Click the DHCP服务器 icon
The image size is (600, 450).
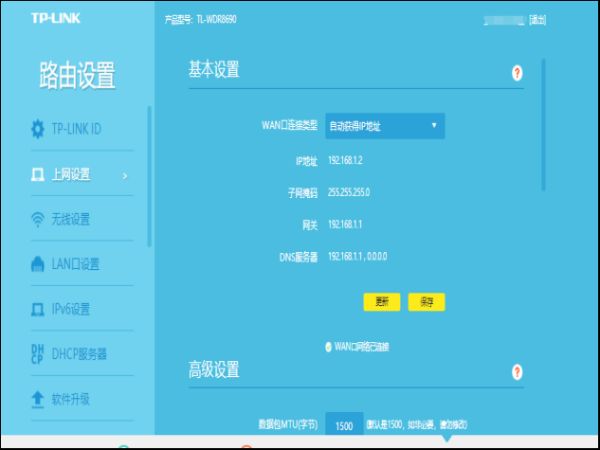point(38,354)
